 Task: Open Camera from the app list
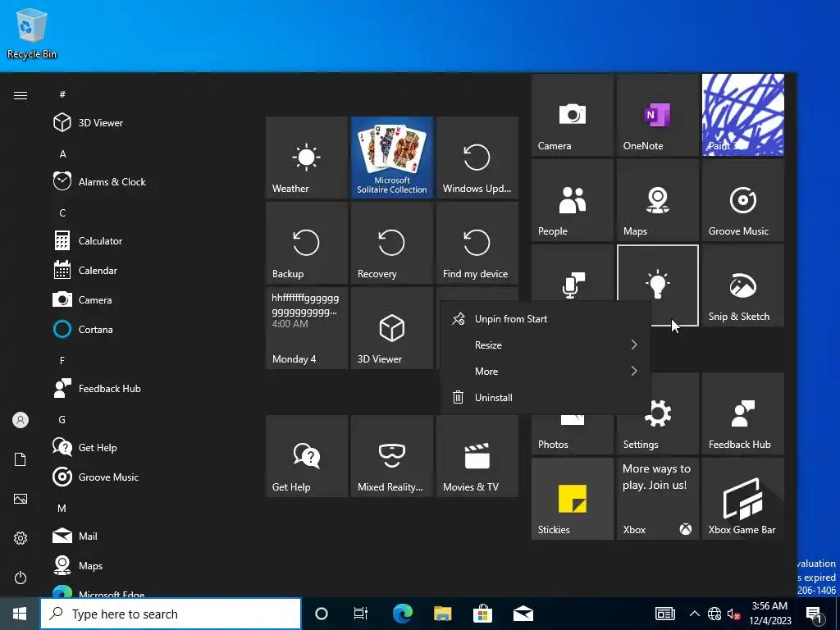pyautogui.click(x=150, y=300)
